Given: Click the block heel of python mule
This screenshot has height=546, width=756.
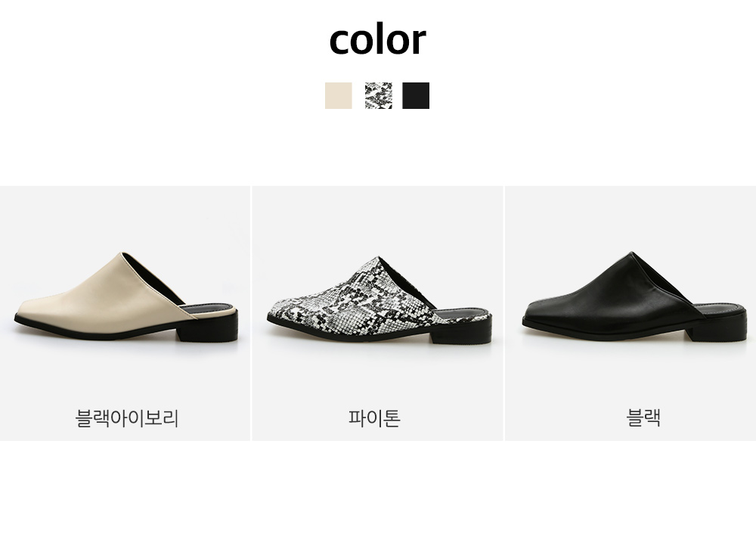Looking at the screenshot, I should point(461,330).
